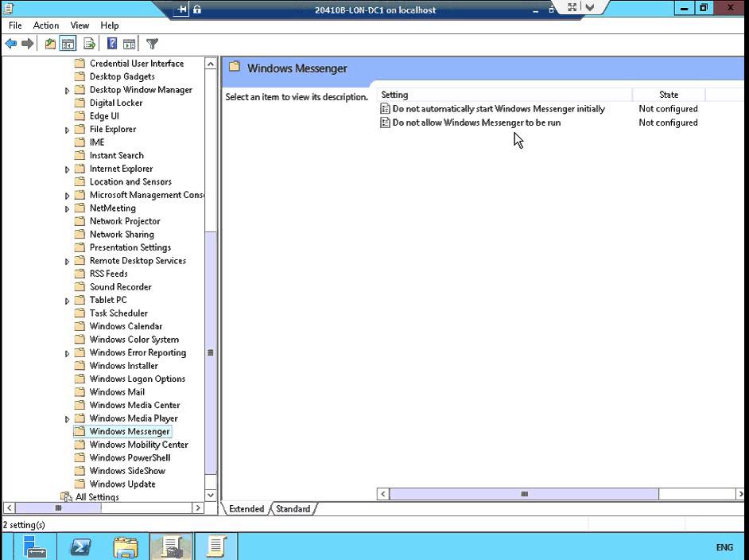
Task: Click the ENG language indicator in tray
Action: coord(724,547)
